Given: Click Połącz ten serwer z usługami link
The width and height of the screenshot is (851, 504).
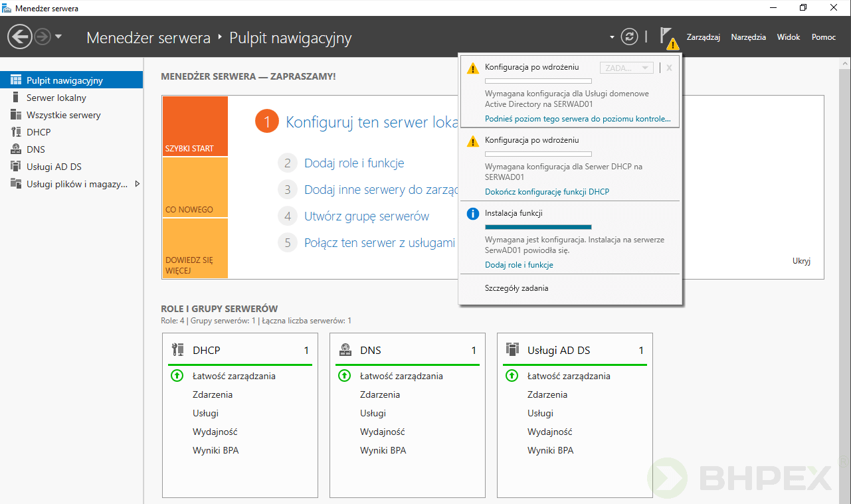Looking at the screenshot, I should pyautogui.click(x=380, y=242).
